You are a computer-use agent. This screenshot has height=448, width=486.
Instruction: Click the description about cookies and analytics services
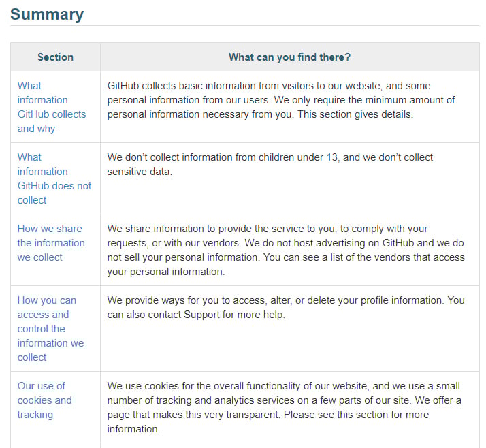pyautogui.click(x=284, y=407)
